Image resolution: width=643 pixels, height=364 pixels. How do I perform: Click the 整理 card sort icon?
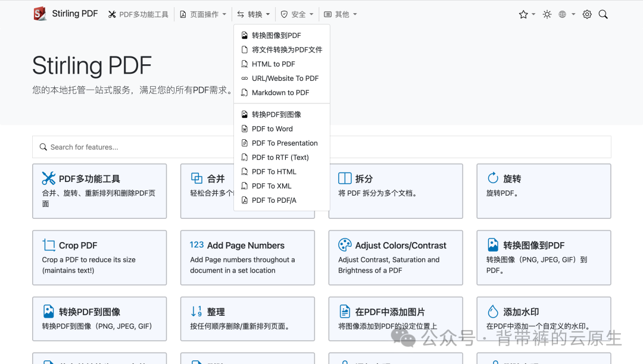[x=196, y=311]
